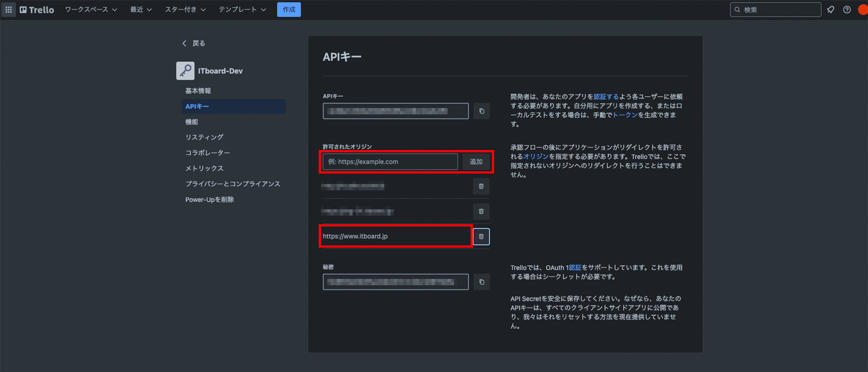Screen dimensions: 868x372
Task: Open the テンプレート dropdown menu
Action: click(x=242, y=9)
